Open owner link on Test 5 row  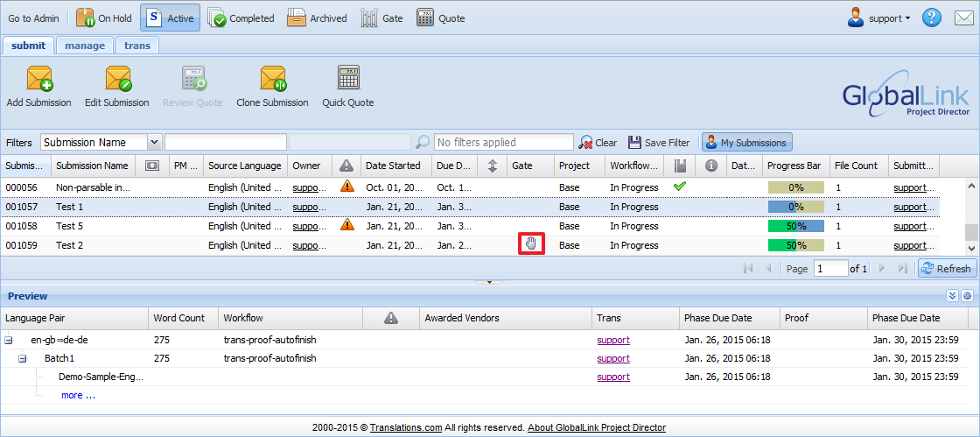pos(310,226)
